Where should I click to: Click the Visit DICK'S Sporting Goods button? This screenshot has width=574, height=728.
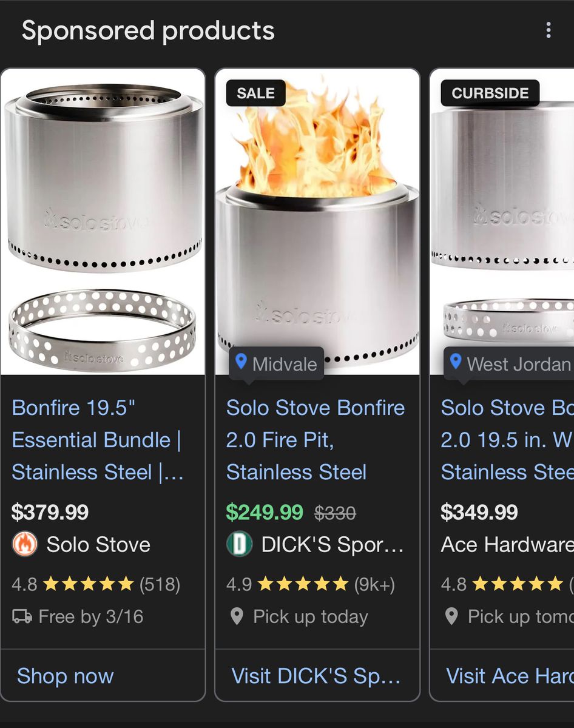pyautogui.click(x=317, y=675)
